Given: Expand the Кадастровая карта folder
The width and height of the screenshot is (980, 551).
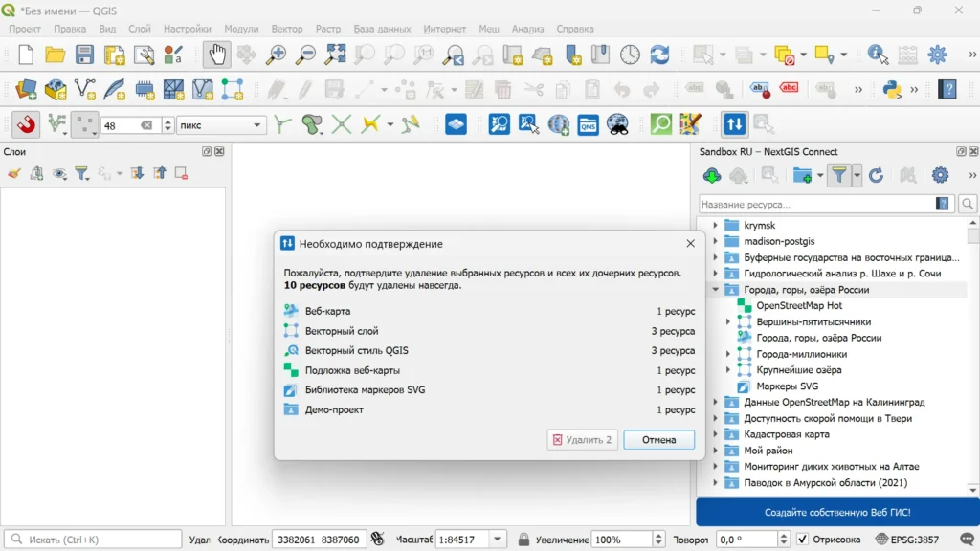Looking at the screenshot, I should 715,434.
